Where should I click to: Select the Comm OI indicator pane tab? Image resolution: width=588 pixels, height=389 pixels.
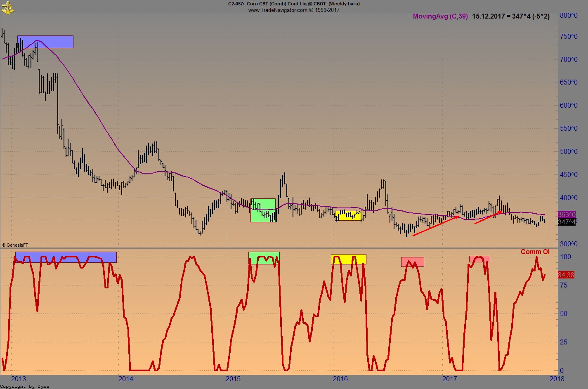pos(535,252)
